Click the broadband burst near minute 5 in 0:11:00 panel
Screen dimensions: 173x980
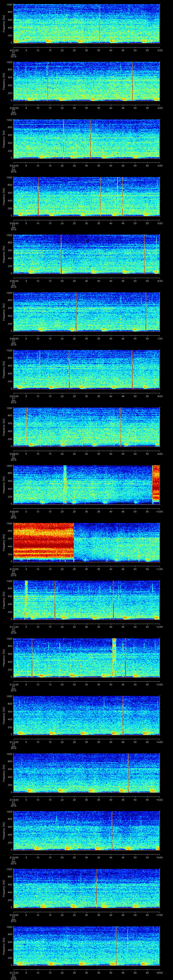[26, 600]
